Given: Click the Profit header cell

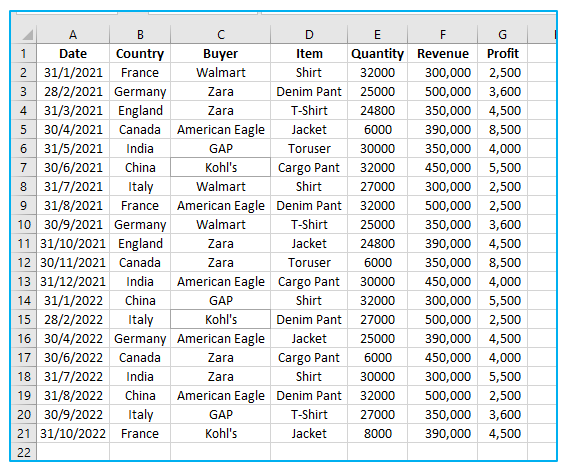Looking at the screenshot, I should click(x=503, y=53).
